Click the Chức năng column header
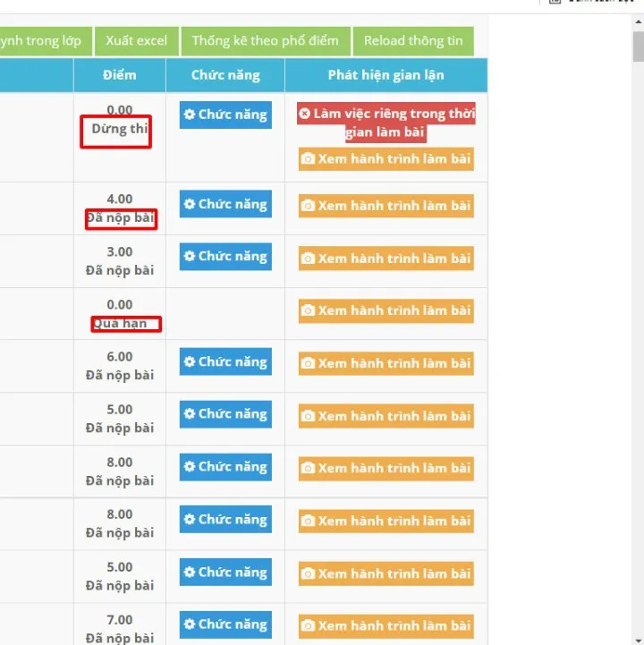The image size is (644, 645). click(225, 75)
